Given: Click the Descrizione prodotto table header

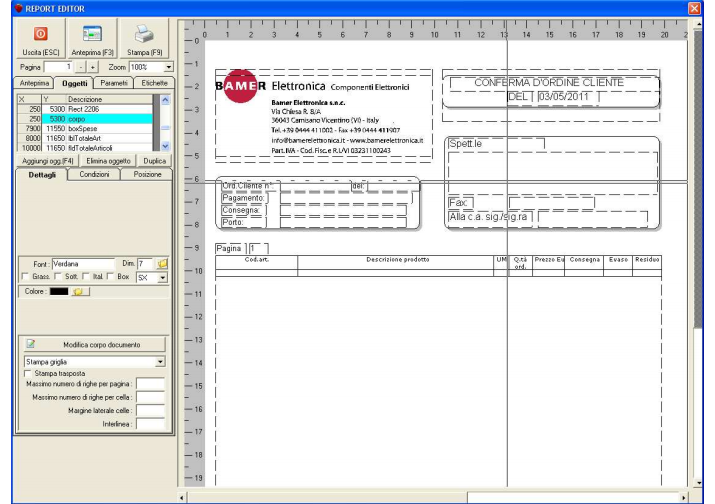Looking at the screenshot, I should pos(397,259).
